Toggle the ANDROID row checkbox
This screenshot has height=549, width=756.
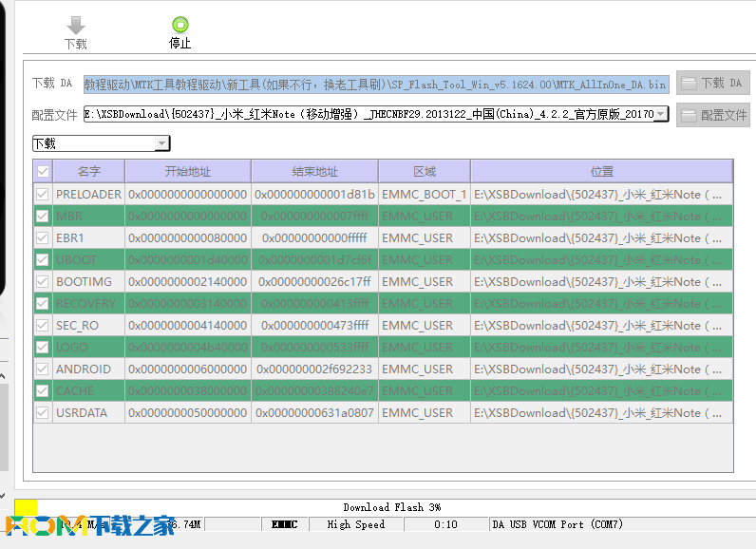click(43, 369)
